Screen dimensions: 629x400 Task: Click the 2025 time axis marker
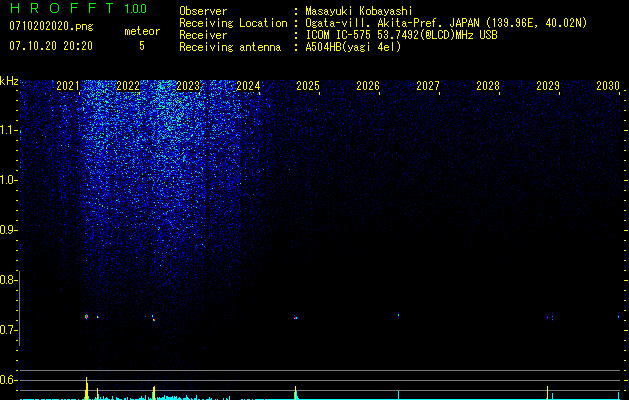(308, 86)
